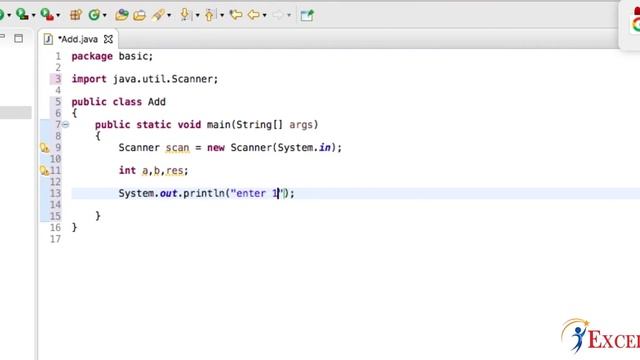Collapse the main method fold toggle on line 7
640x360 pixels.
pos(65,124)
